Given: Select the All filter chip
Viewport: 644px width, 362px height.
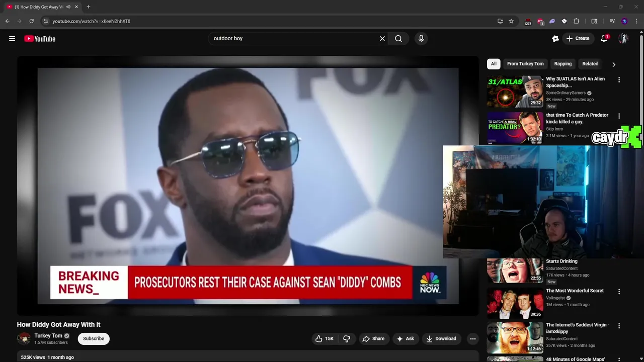Looking at the screenshot, I should (x=494, y=64).
